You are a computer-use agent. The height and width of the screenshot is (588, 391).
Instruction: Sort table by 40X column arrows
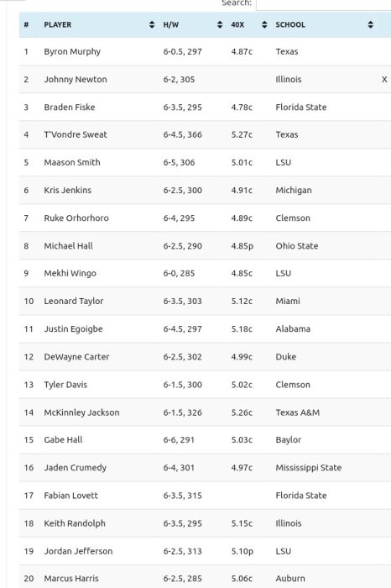point(264,24)
